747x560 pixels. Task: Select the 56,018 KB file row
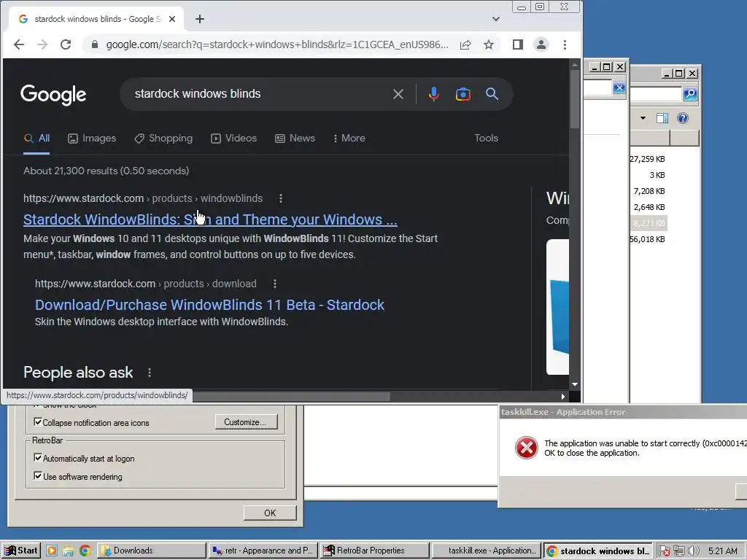648,239
